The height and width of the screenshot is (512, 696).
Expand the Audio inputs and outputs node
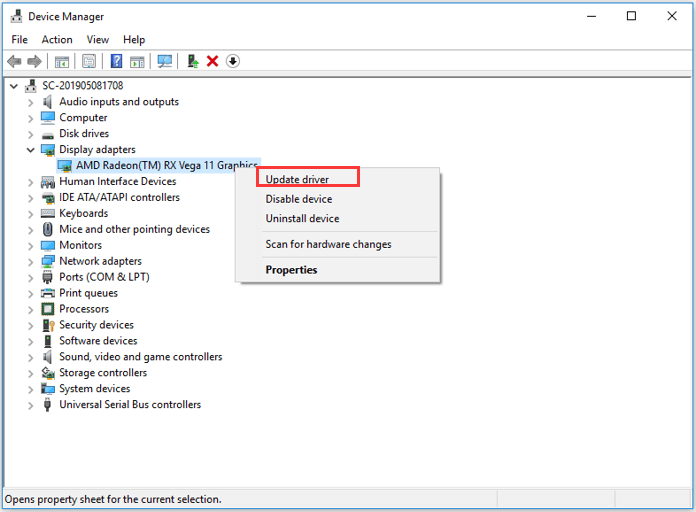click(x=31, y=102)
